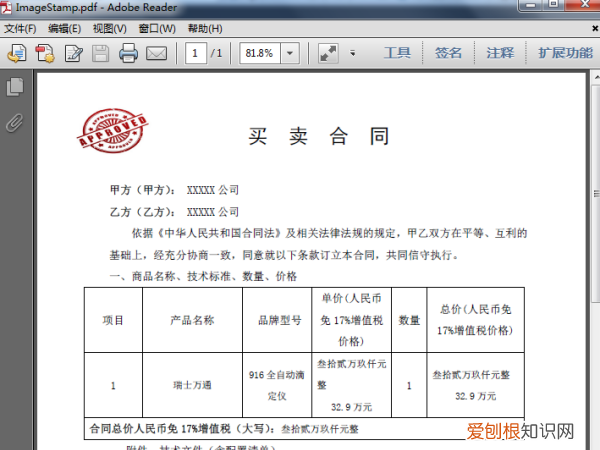This screenshot has height=450, width=600.
Task: Click the heading 一、商品名称、技术标准、数量、价格
Action: tap(203, 276)
